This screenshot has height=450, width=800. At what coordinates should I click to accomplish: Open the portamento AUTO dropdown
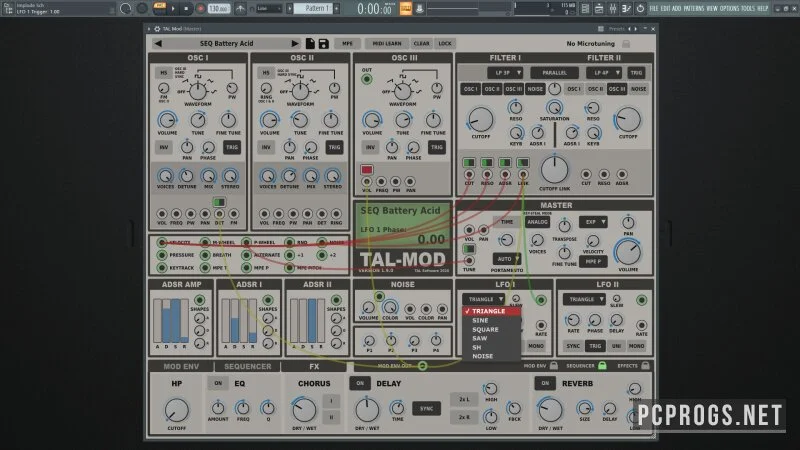pos(507,259)
